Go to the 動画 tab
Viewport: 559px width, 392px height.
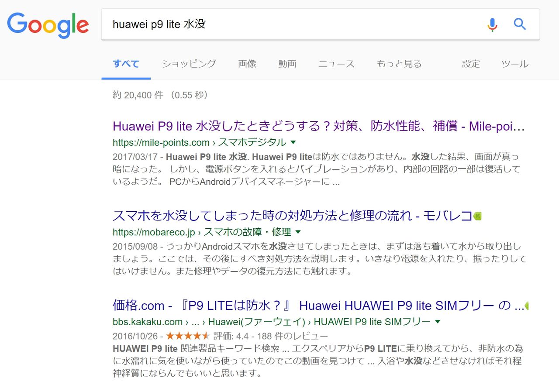point(287,64)
